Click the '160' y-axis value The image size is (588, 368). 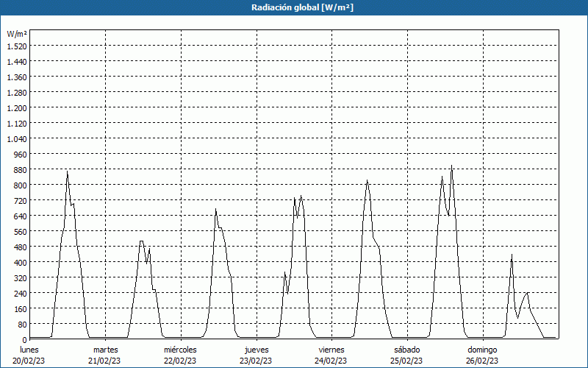21,309
